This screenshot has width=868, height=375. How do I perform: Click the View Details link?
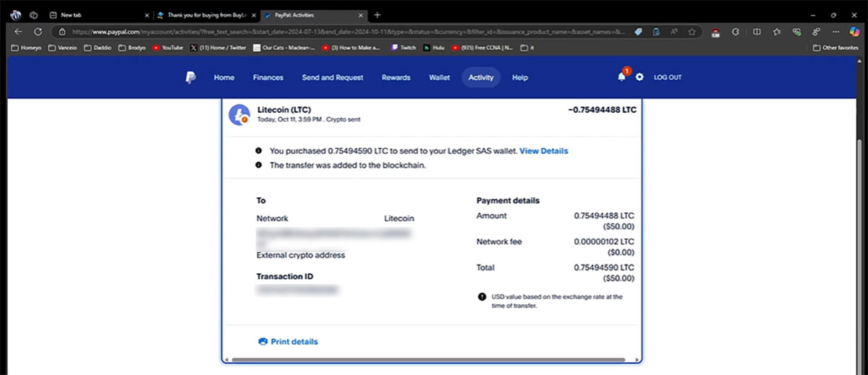pyautogui.click(x=544, y=151)
